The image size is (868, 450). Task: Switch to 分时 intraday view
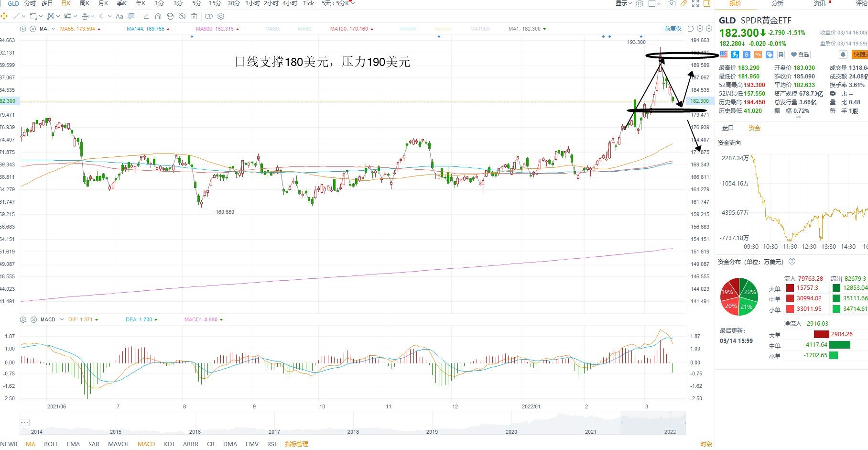click(30, 3)
